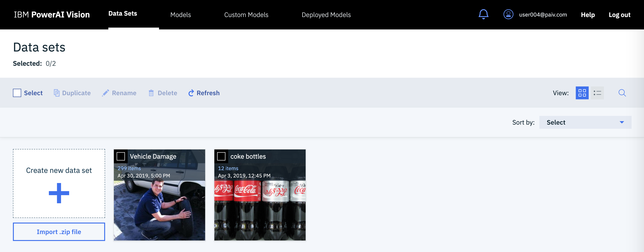Click the Log out link
This screenshot has height=252, width=644.
(619, 15)
